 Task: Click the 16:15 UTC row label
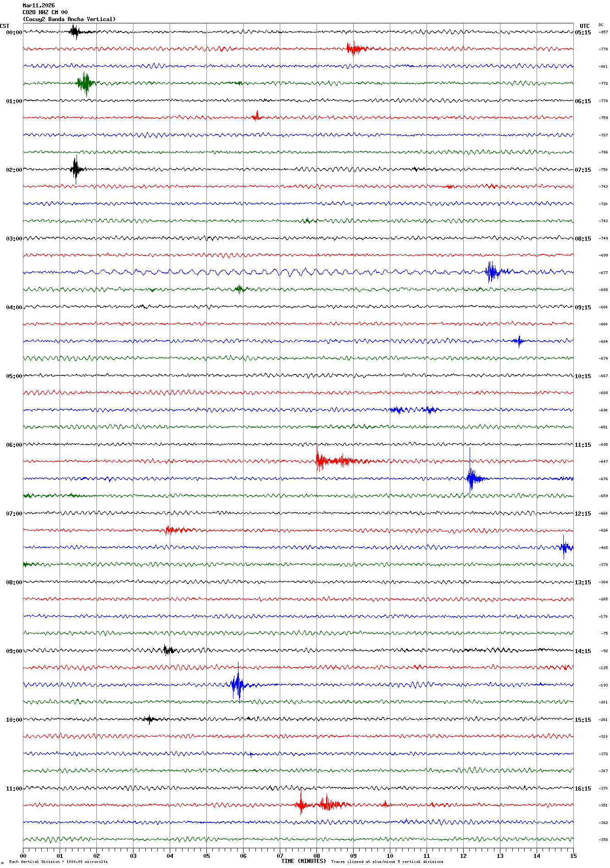tap(583, 789)
